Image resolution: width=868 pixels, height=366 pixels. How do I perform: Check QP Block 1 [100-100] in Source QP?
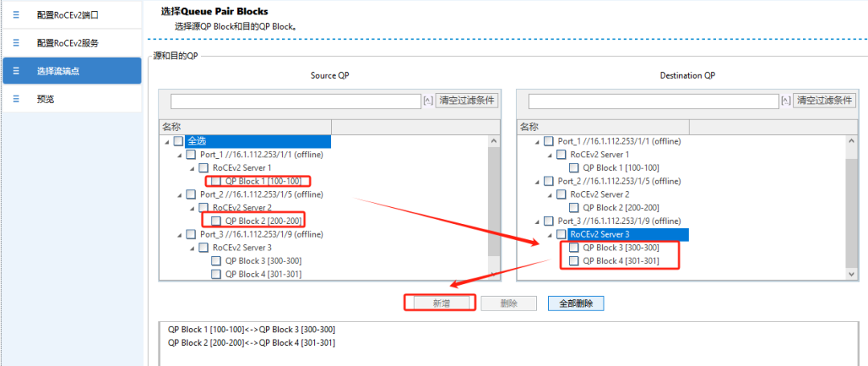click(x=216, y=181)
